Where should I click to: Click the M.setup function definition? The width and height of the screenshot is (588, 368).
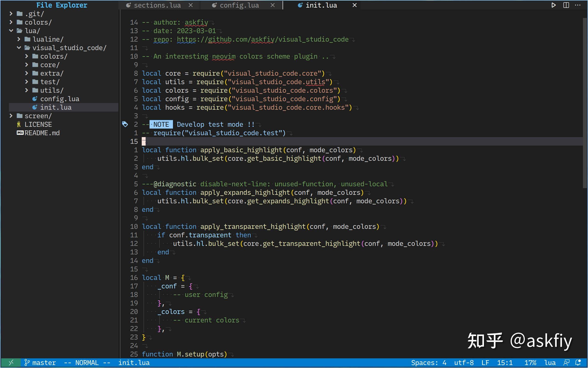190,354
